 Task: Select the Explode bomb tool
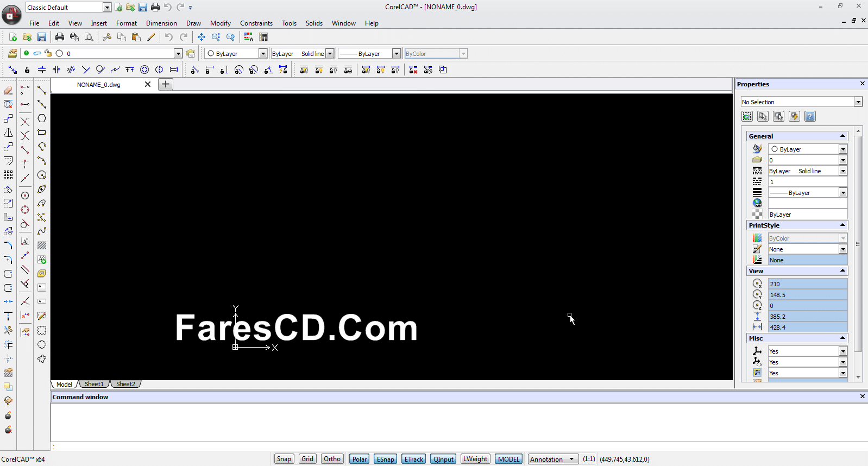coord(8,415)
